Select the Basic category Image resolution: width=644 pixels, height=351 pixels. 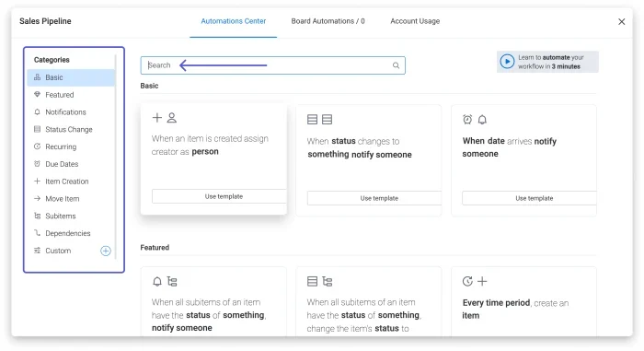tap(71, 77)
